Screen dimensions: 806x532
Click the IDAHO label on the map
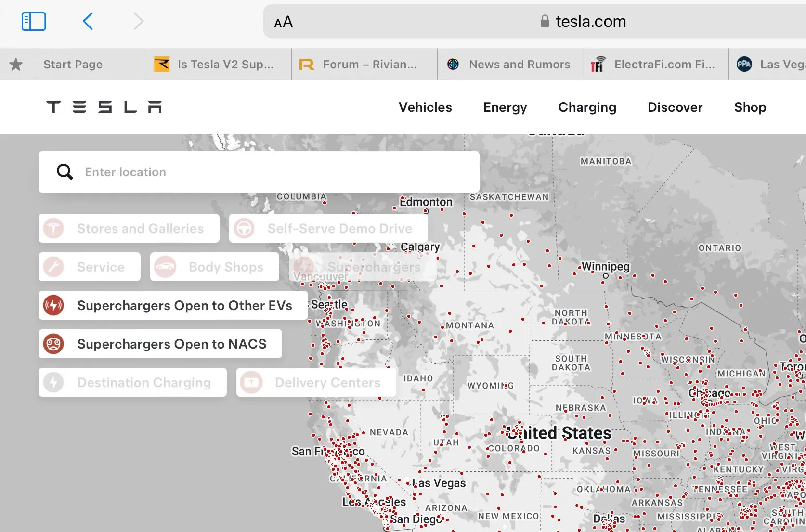tap(418, 378)
